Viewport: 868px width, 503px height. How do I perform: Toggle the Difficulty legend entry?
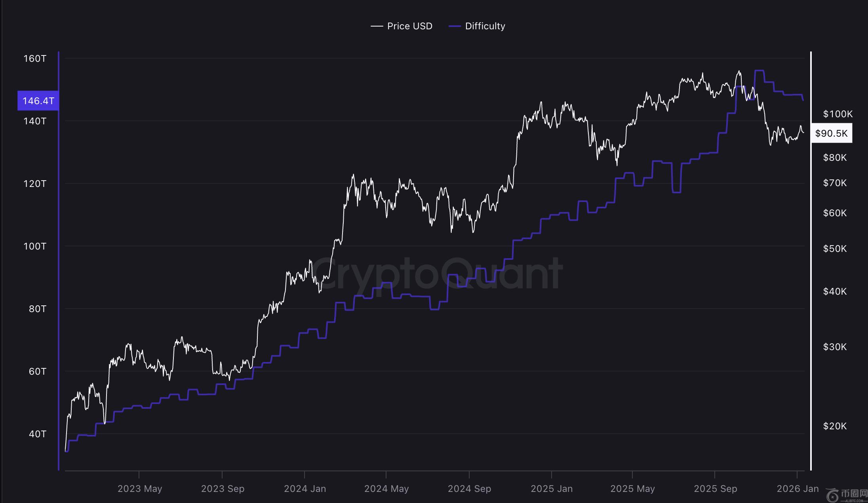(485, 26)
